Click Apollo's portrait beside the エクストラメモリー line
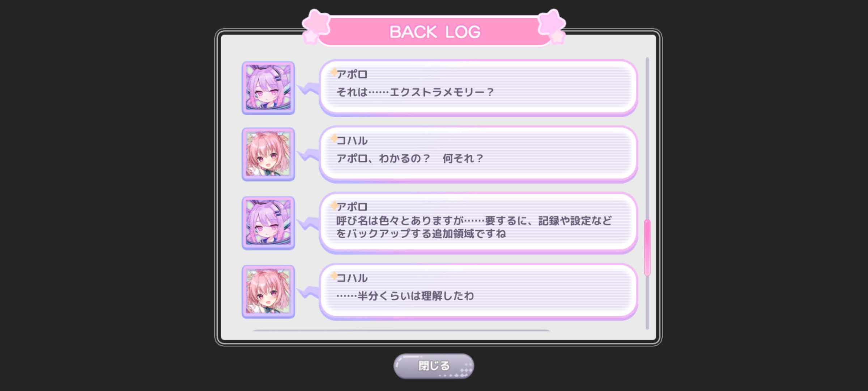Viewport: 868px width, 391px height. 268,88
